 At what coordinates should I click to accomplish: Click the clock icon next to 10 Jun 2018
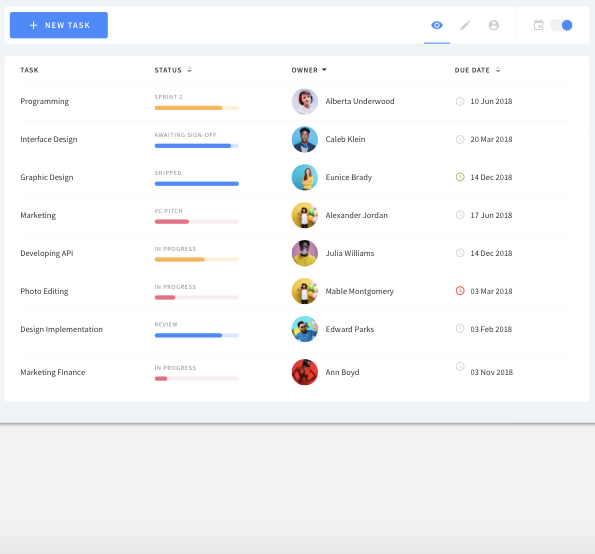click(460, 101)
